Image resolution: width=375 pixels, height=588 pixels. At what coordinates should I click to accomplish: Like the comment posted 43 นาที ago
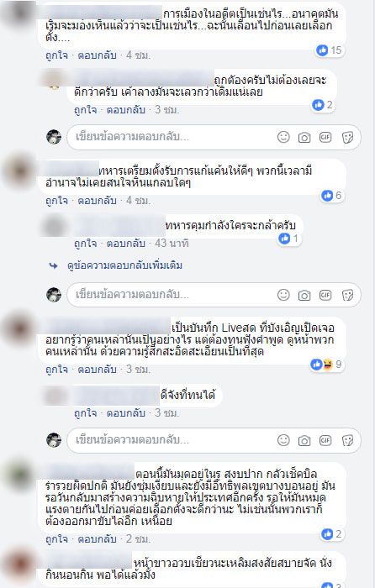[x=85, y=244]
